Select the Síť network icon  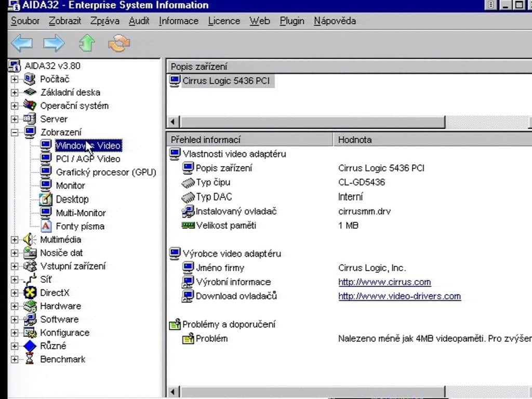[x=30, y=279]
